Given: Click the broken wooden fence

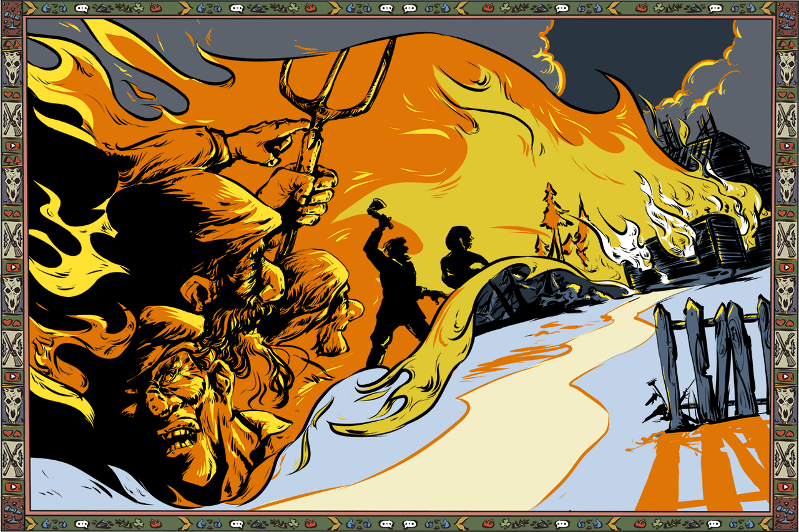Looking at the screenshot, I should 712,362.
